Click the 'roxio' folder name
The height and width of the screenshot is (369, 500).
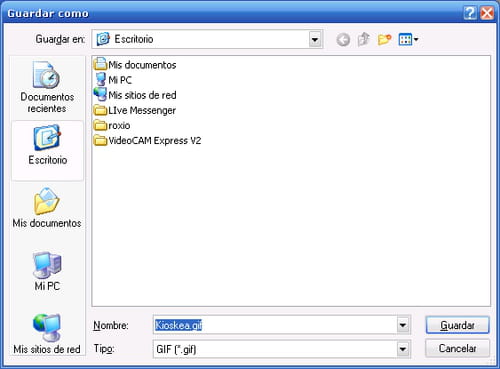pyautogui.click(x=119, y=126)
